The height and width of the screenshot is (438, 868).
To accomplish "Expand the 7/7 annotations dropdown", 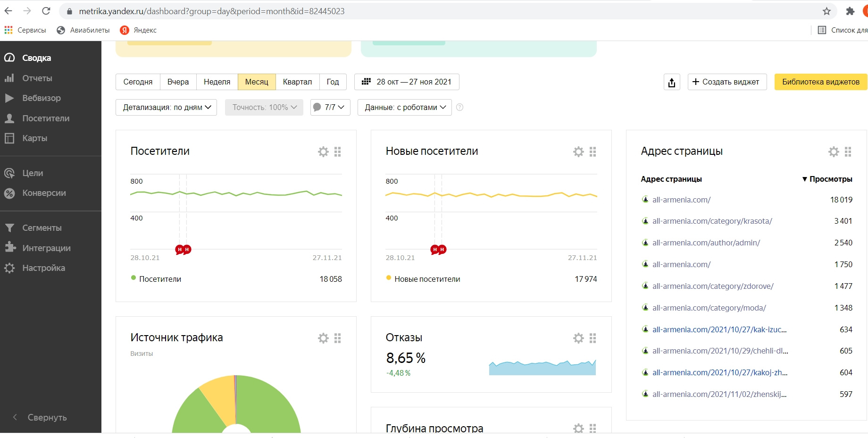I will point(330,108).
